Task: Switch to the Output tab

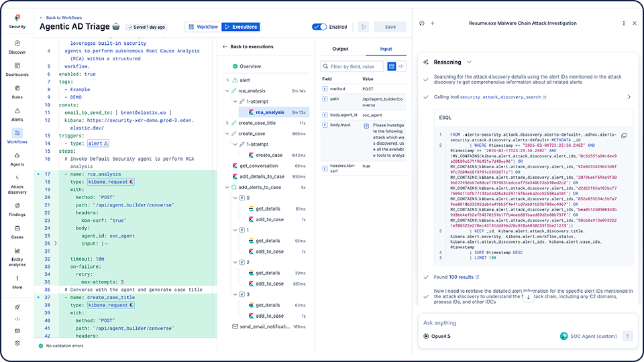Action: 340,49
